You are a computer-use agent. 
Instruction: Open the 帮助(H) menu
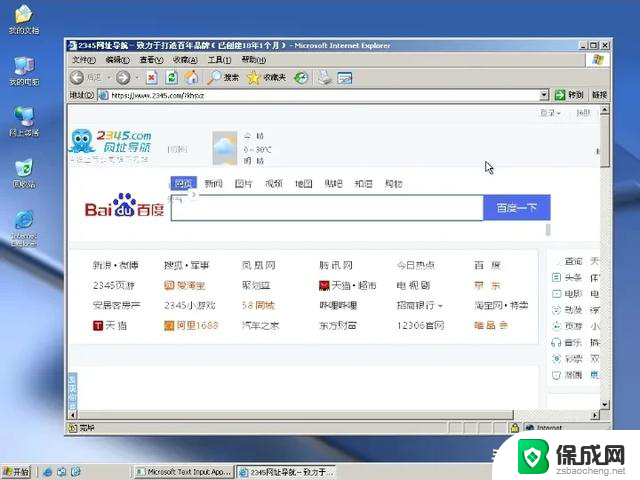(x=253, y=60)
